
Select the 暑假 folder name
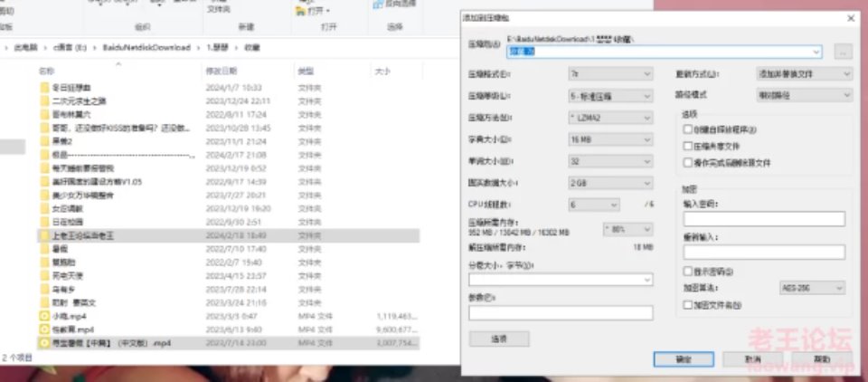61,249
